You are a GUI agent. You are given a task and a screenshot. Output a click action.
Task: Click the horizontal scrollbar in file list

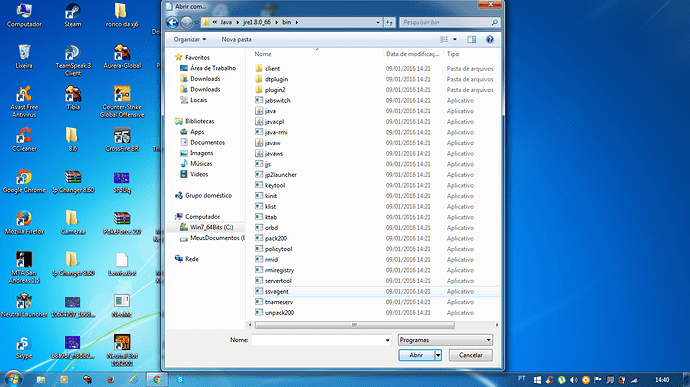pos(355,325)
